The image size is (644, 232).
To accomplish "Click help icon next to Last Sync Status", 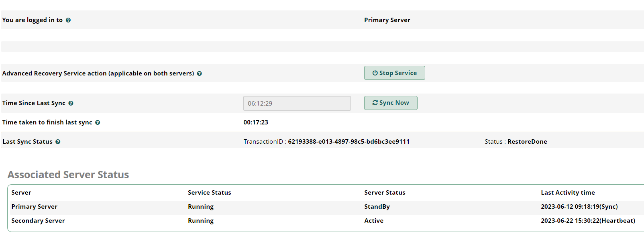I will tap(58, 142).
